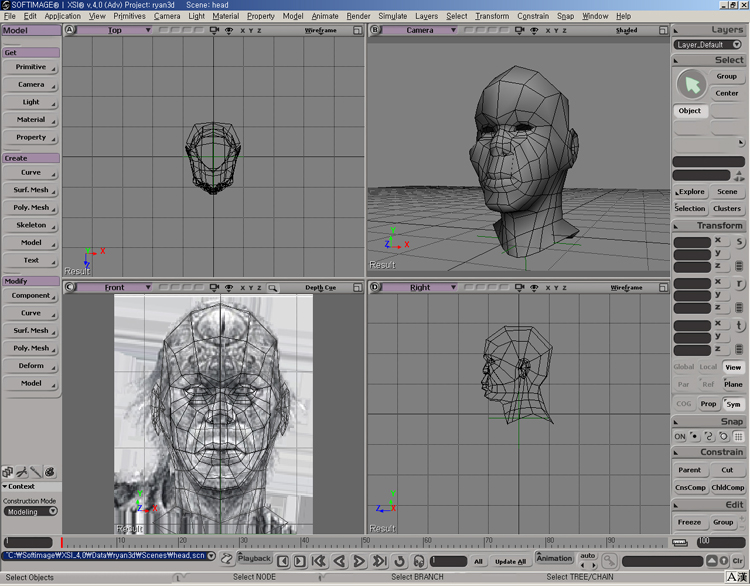Click the Rotate transform r icon

point(739,284)
